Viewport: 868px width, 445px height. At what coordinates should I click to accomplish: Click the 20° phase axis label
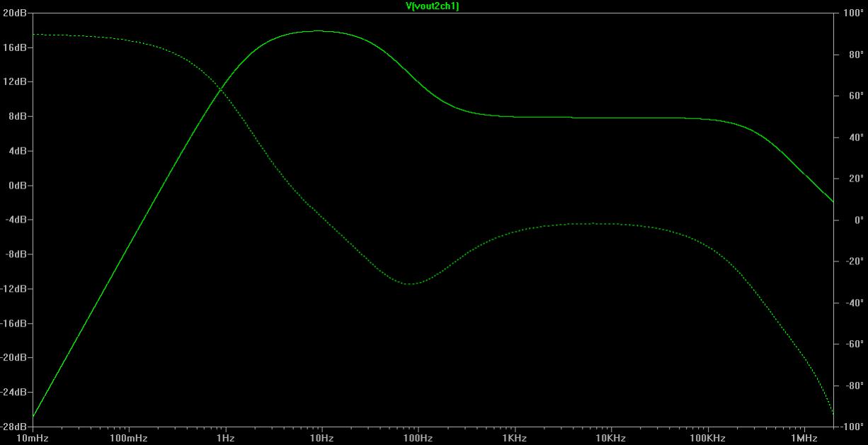click(x=856, y=179)
